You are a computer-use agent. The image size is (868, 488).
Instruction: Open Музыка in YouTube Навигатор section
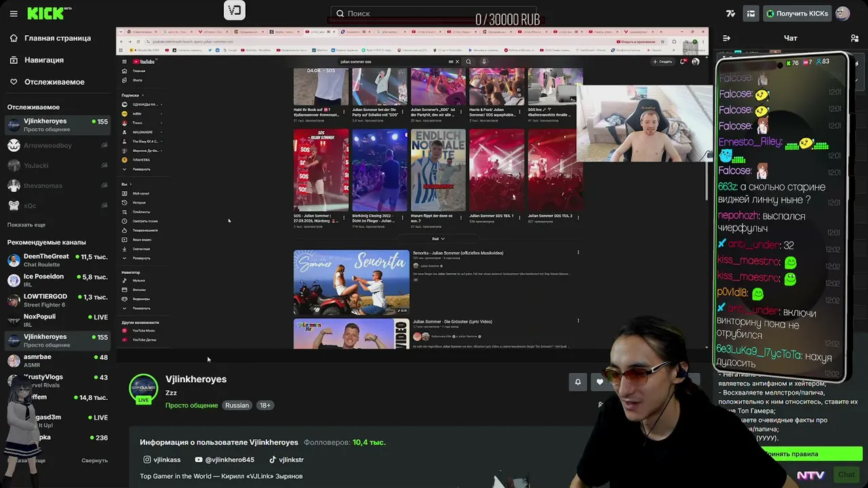click(139, 281)
